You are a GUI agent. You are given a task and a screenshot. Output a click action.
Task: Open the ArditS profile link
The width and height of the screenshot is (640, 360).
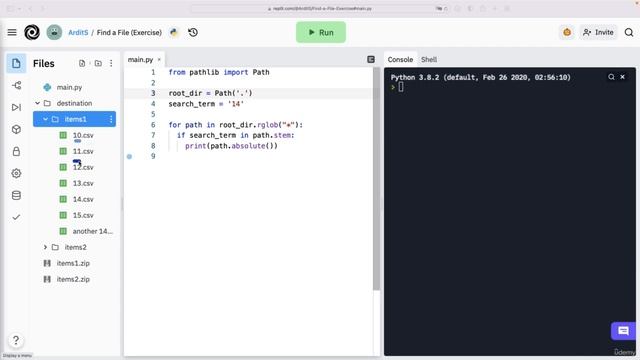[78, 33]
